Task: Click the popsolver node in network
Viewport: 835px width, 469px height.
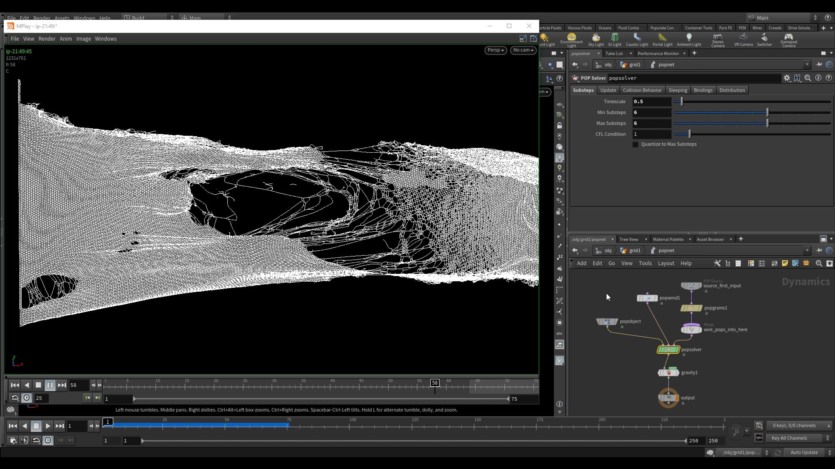Action: point(668,349)
